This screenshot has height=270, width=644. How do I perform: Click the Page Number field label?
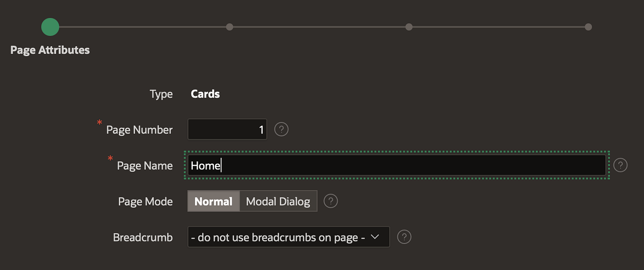tap(139, 130)
